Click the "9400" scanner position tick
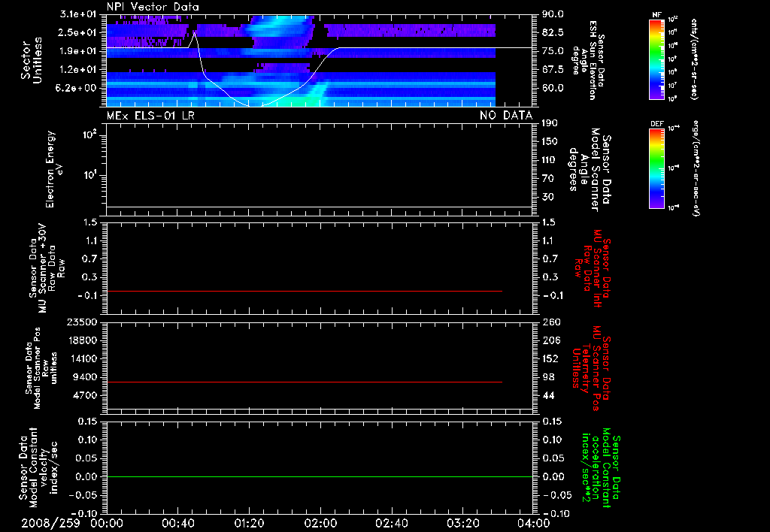770x532 pixels. click(85, 377)
